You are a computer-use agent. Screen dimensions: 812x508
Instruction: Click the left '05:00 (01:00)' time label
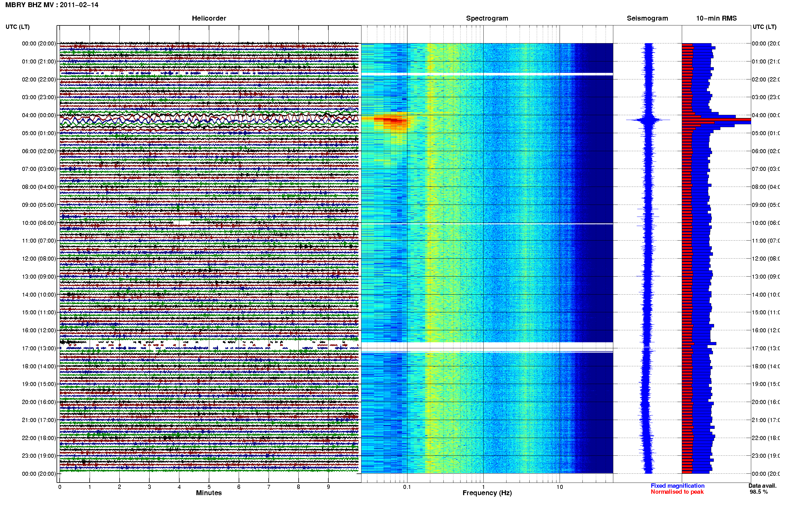pyautogui.click(x=39, y=133)
